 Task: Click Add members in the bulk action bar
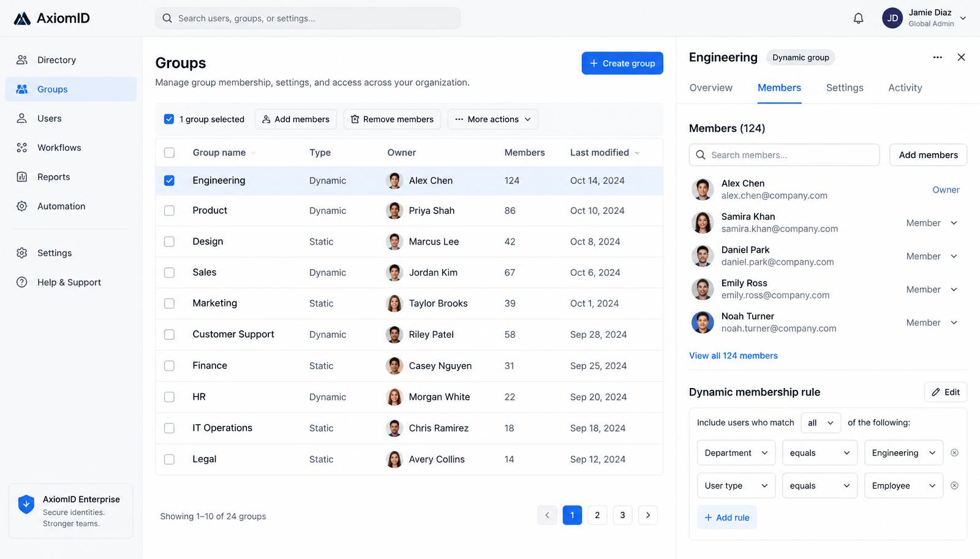pyautogui.click(x=296, y=120)
